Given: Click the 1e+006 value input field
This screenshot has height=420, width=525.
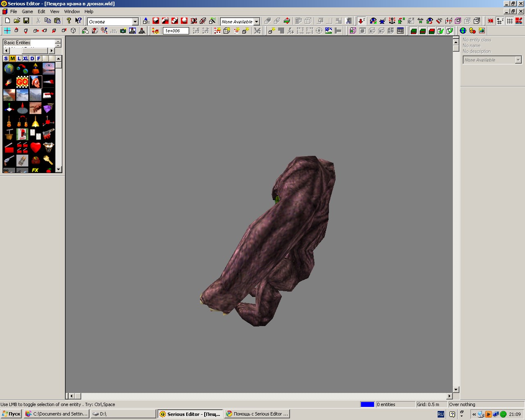Looking at the screenshot, I should (176, 31).
